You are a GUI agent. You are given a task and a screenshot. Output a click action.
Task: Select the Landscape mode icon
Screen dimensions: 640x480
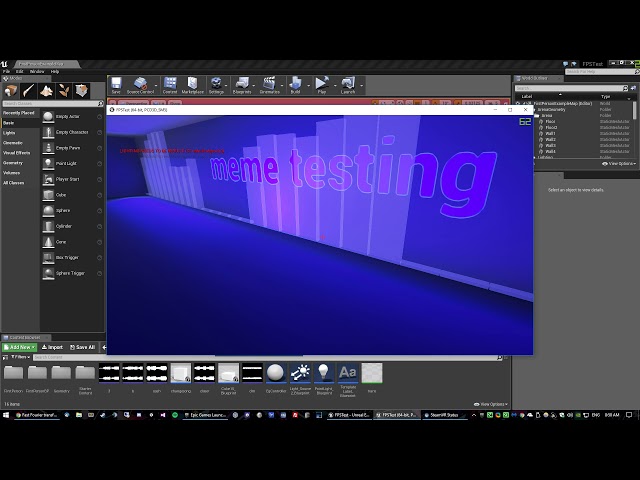coord(47,91)
